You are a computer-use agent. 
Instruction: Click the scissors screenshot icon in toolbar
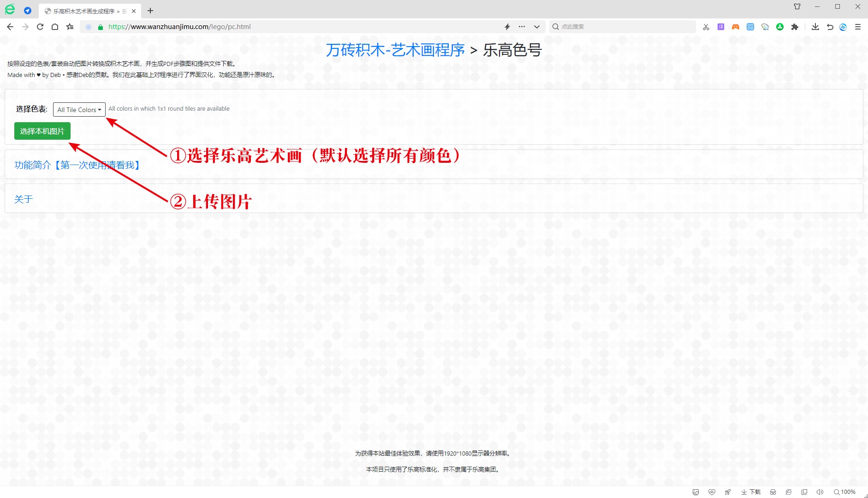[706, 27]
